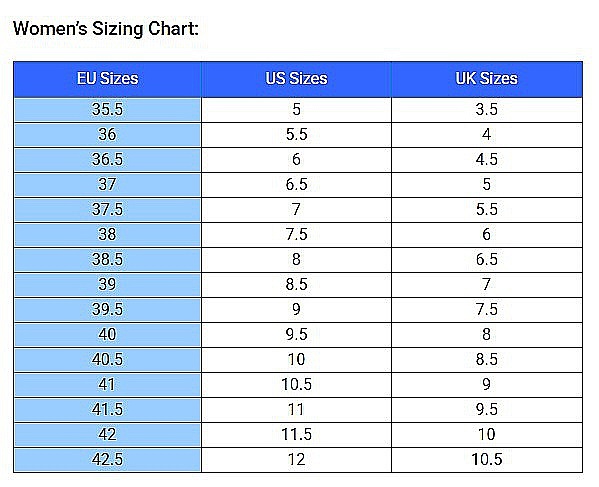
Task: Click the EU size 40.5 cell
Action: coord(107,360)
